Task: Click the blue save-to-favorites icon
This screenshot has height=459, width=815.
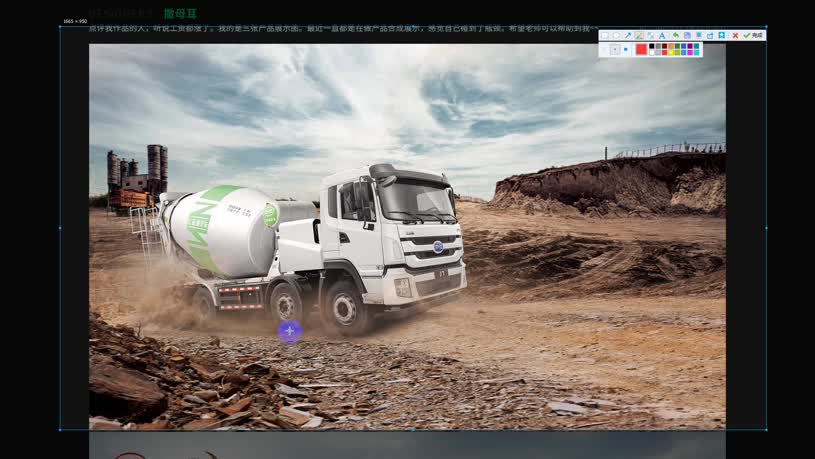Action: (x=721, y=35)
